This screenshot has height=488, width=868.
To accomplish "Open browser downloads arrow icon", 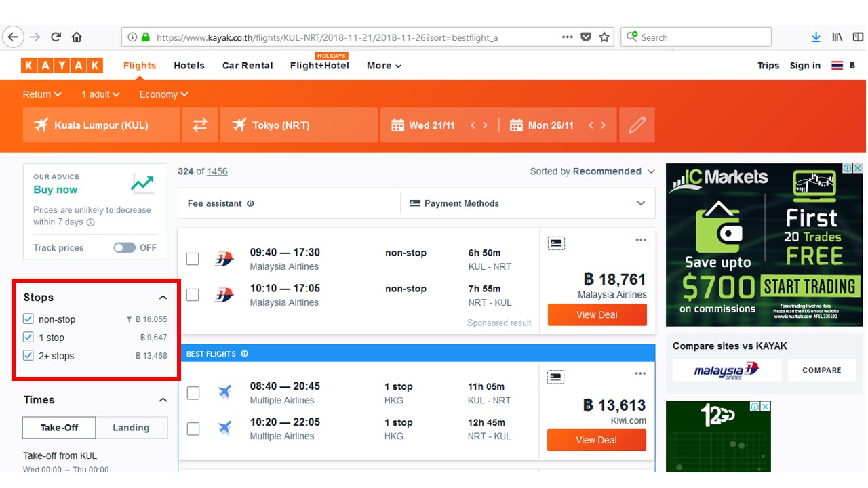I will (x=816, y=37).
